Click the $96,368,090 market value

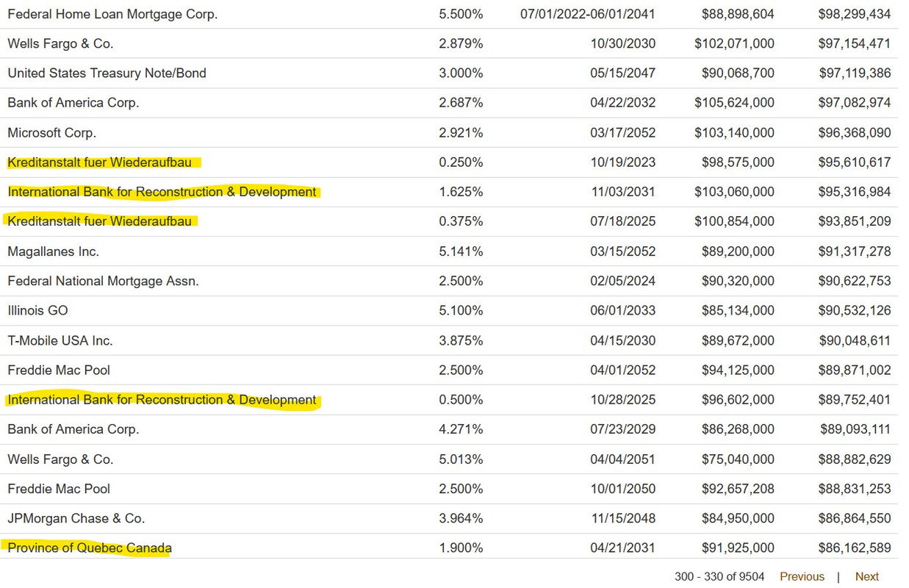[855, 133]
